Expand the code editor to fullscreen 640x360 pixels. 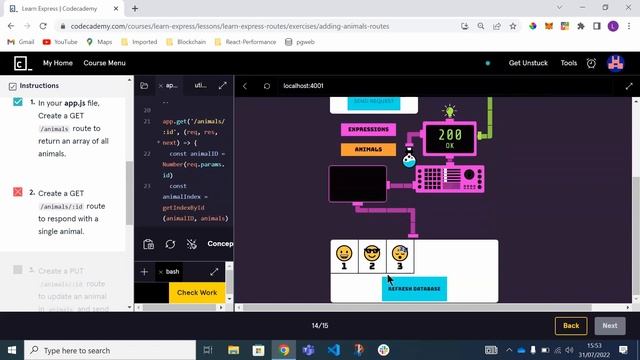pos(222,86)
